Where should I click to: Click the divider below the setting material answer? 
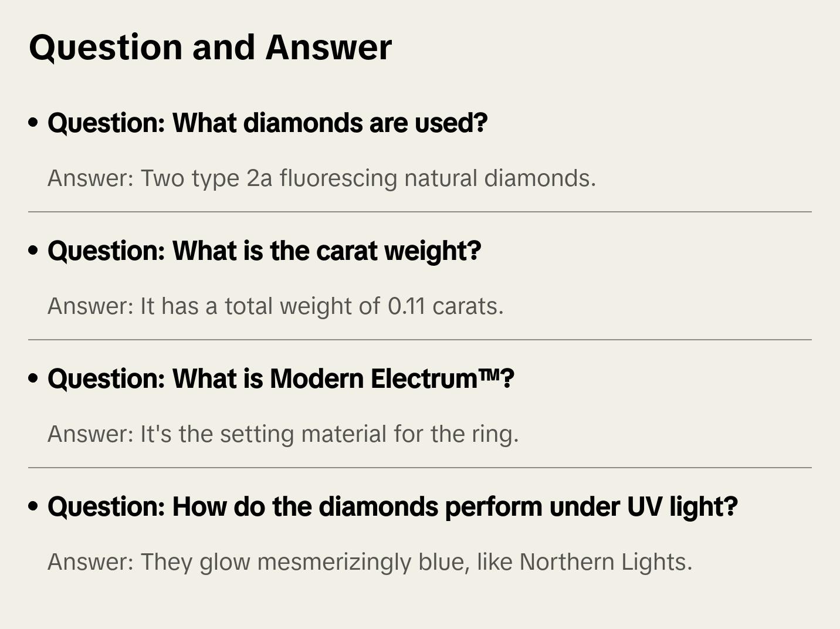(420, 468)
